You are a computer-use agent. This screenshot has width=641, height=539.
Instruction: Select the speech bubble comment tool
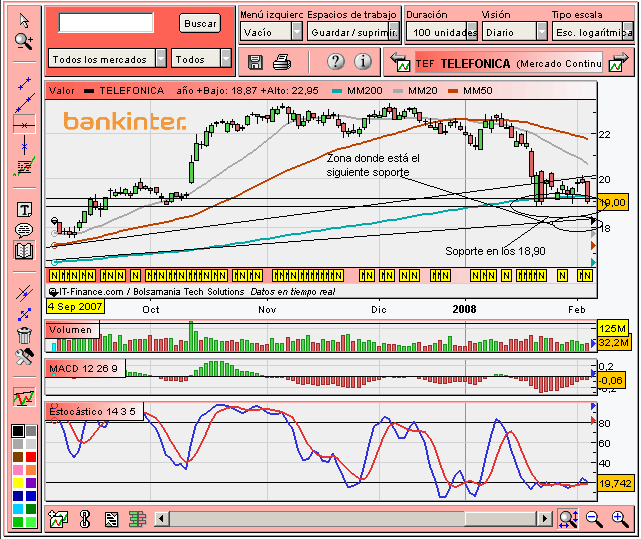coord(24,230)
